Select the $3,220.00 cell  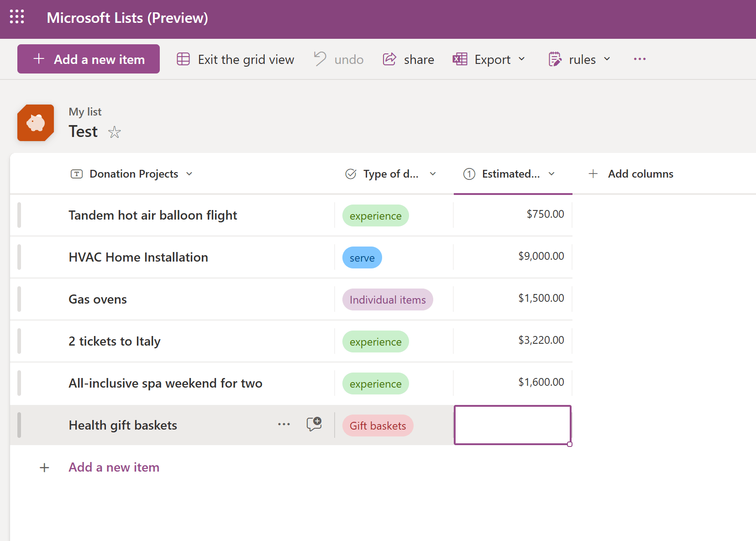(513, 341)
